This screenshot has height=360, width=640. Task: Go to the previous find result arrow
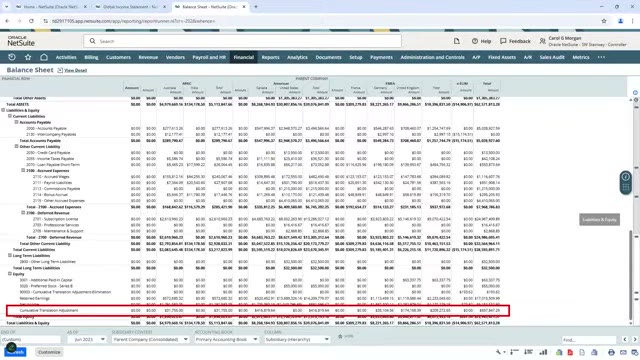pos(624,340)
